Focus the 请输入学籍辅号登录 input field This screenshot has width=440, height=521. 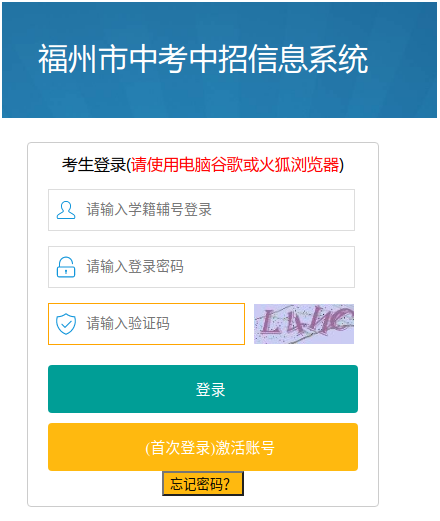click(201, 210)
